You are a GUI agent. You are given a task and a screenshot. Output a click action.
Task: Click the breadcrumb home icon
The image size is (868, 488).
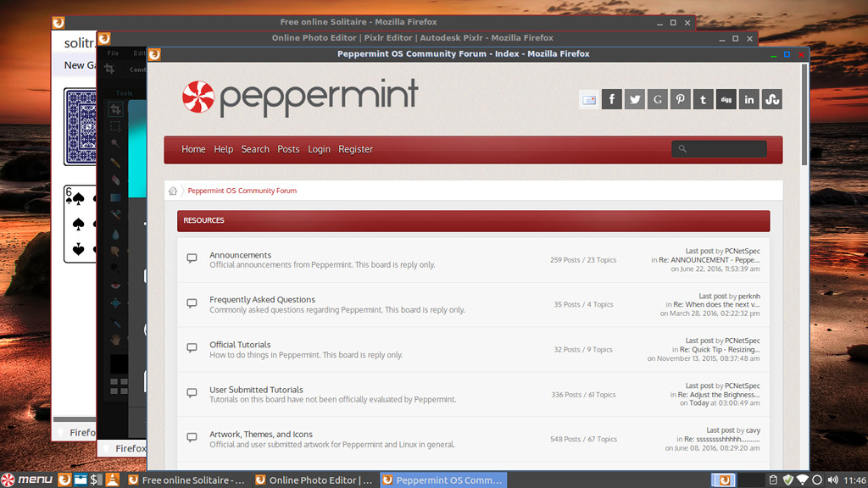coord(173,191)
